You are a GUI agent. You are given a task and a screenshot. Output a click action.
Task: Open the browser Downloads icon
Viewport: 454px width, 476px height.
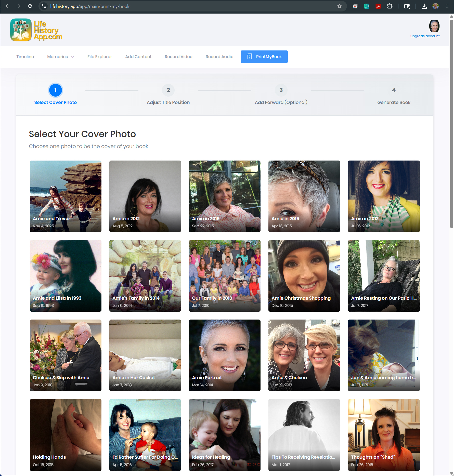pyautogui.click(x=424, y=6)
